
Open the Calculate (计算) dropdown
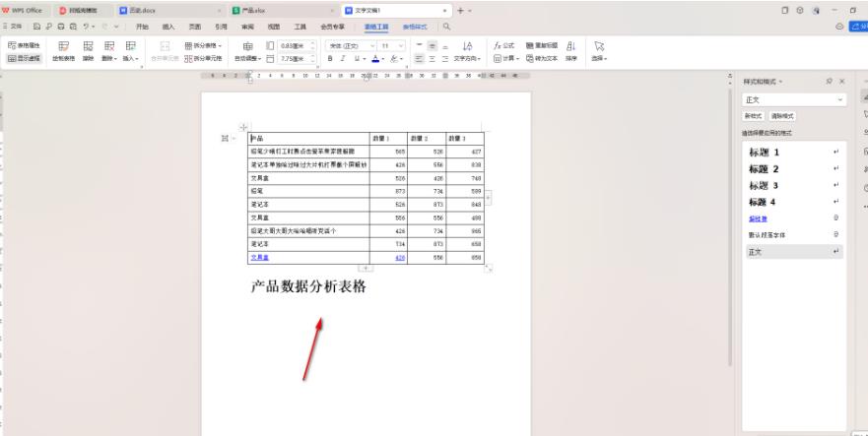[x=506, y=58]
